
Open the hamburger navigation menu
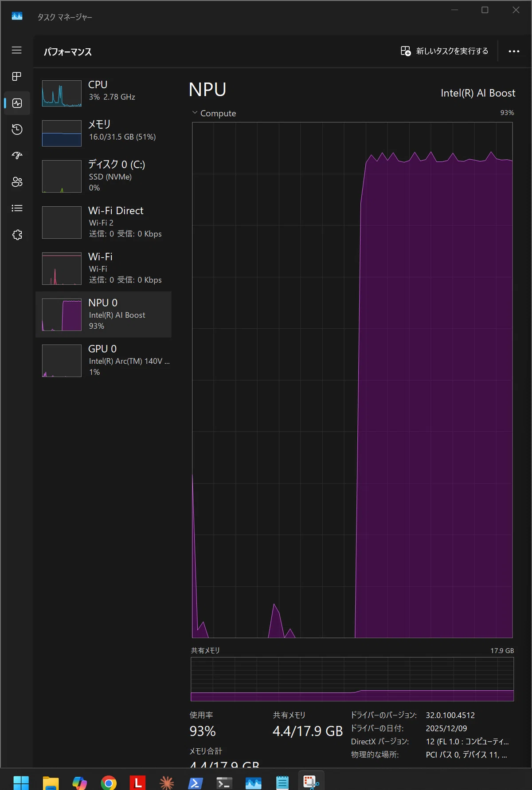pos(17,50)
